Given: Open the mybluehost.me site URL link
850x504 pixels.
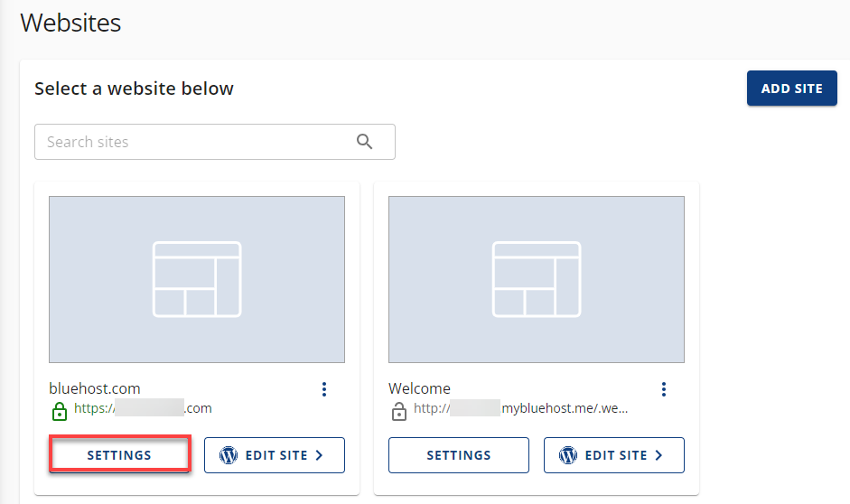Looking at the screenshot, I should tap(520, 408).
